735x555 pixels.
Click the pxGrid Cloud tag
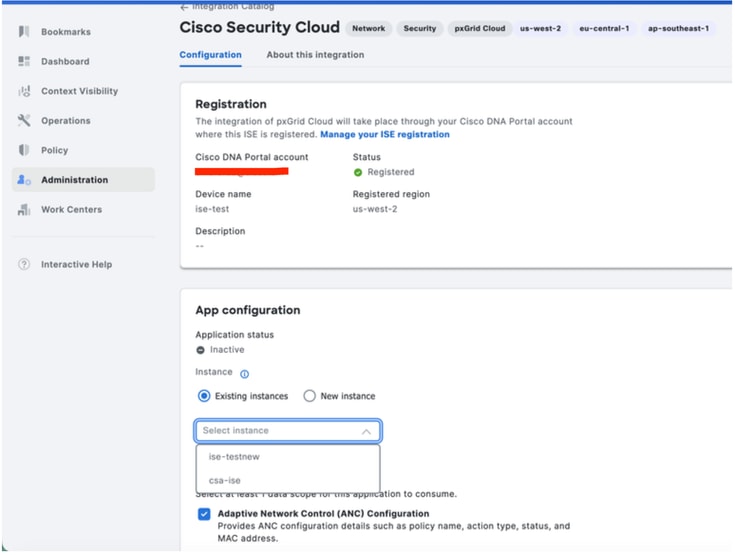[x=480, y=29]
